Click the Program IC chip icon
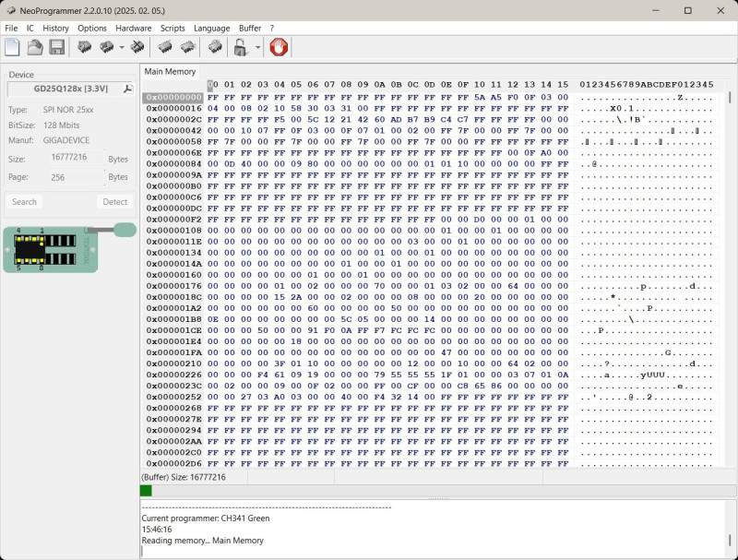The image size is (738, 560). 107,47
